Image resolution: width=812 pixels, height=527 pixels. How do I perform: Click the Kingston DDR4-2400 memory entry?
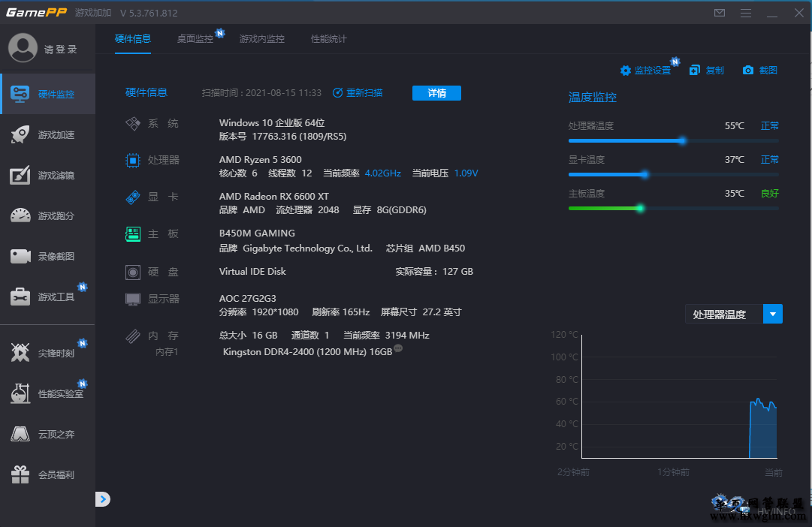coord(307,351)
